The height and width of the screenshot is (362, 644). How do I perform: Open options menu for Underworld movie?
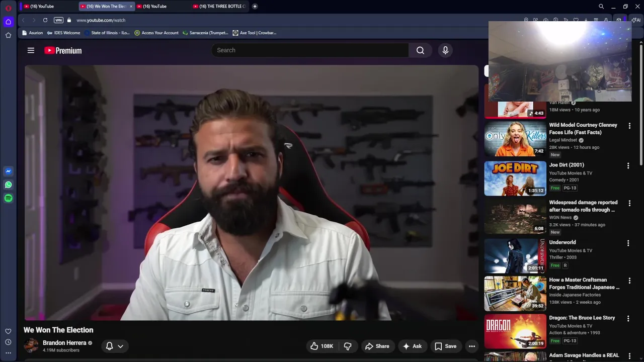coord(628,243)
